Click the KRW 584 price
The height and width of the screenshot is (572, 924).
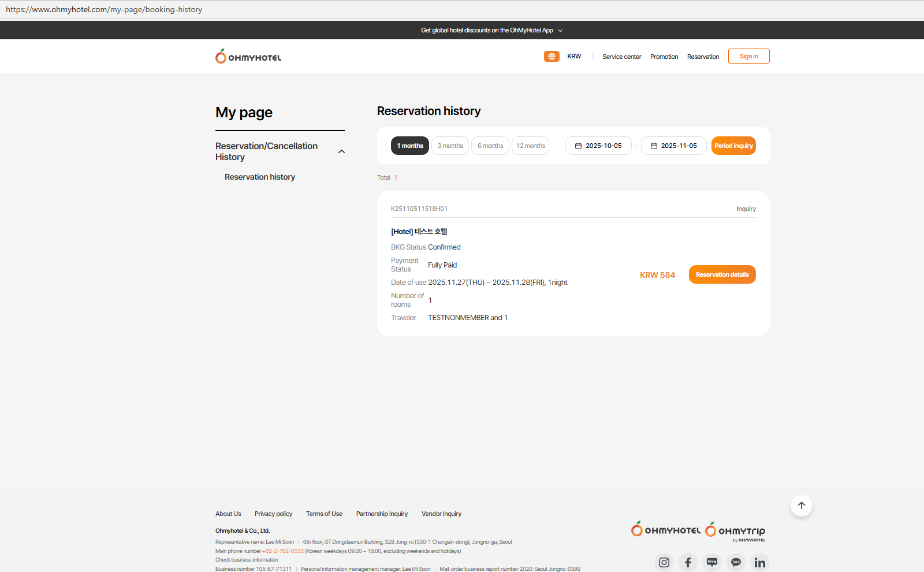point(657,275)
